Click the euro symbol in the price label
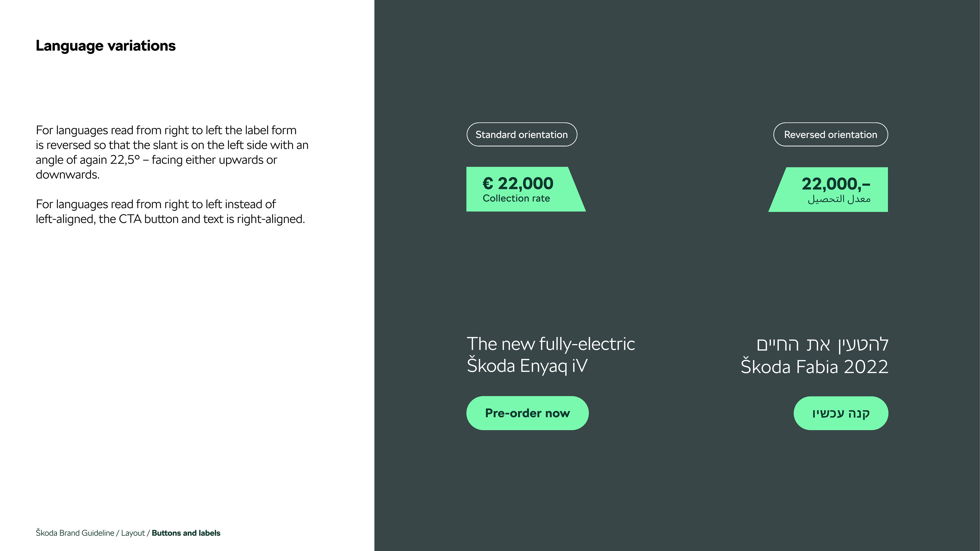The image size is (980, 551). point(488,184)
